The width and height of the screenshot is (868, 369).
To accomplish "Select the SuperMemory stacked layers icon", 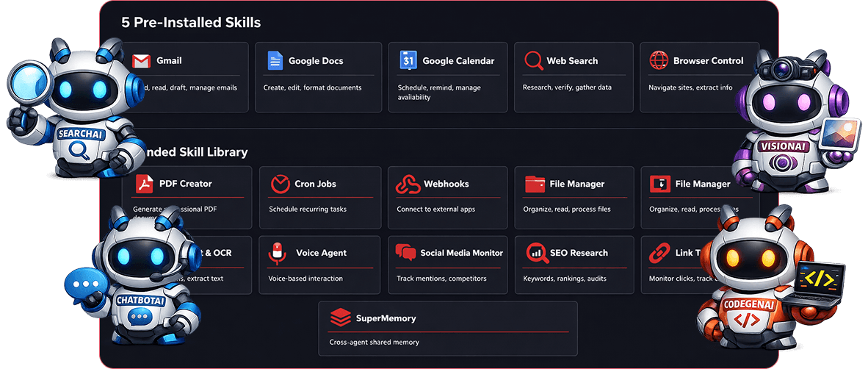I will tap(340, 318).
